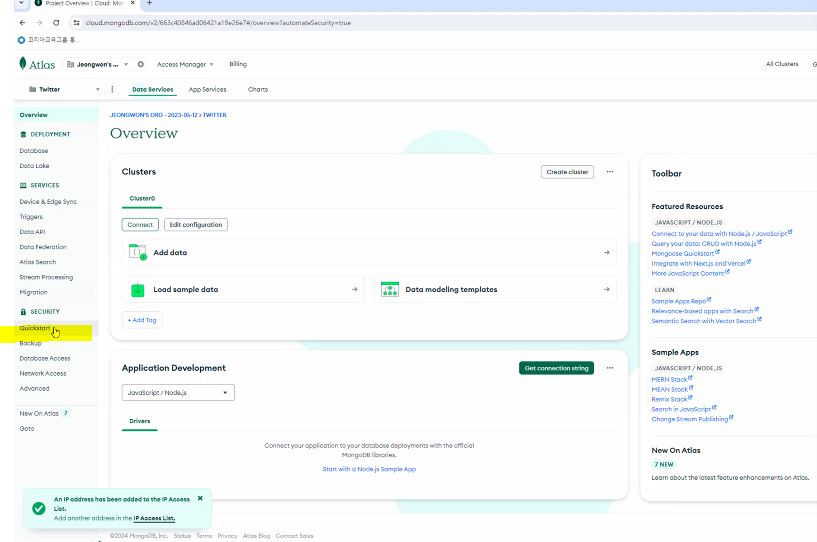Screen dimensions: 817x542
Task: Open organization settings gear icon
Action: [x=141, y=64]
